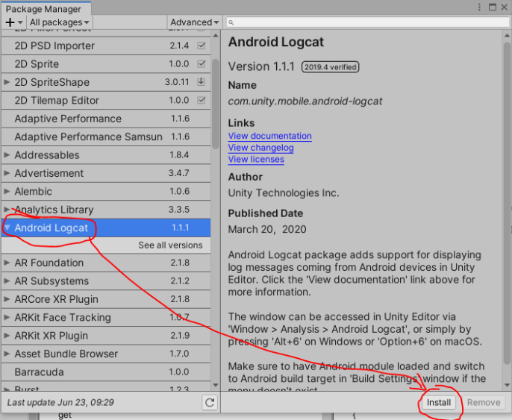Image resolution: width=512 pixels, height=420 pixels.
Task: Click 2D SpriteShape download update icon
Action: [x=202, y=81]
